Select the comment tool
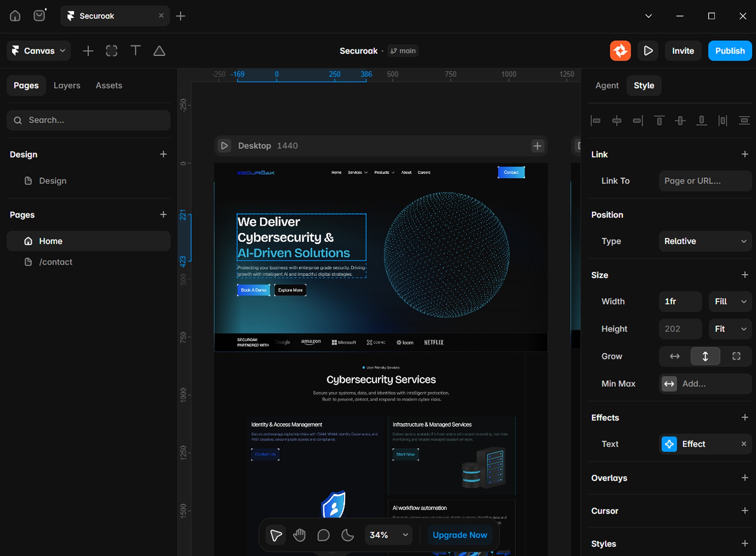The width and height of the screenshot is (756, 556). coord(323,535)
